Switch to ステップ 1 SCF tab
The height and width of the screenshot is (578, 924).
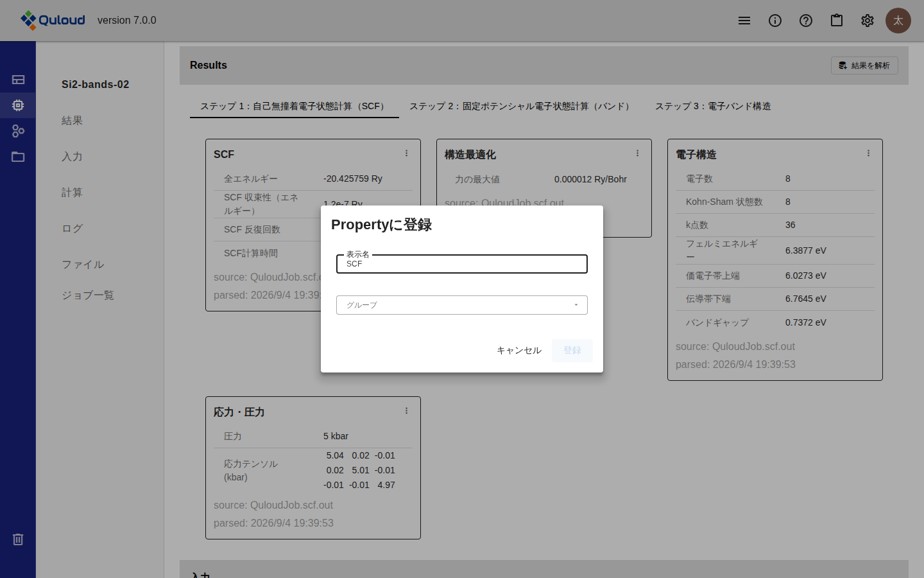pyautogui.click(x=295, y=106)
